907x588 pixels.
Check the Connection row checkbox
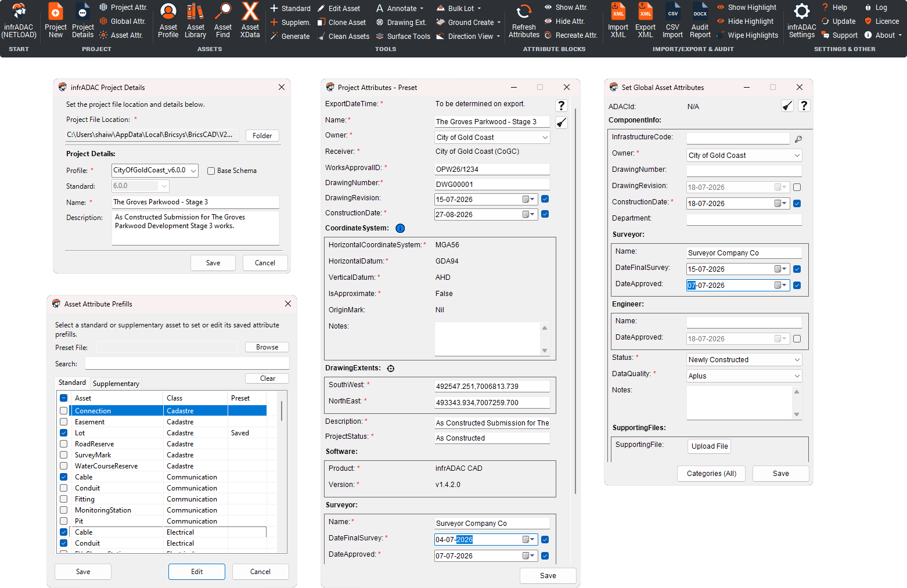point(64,411)
